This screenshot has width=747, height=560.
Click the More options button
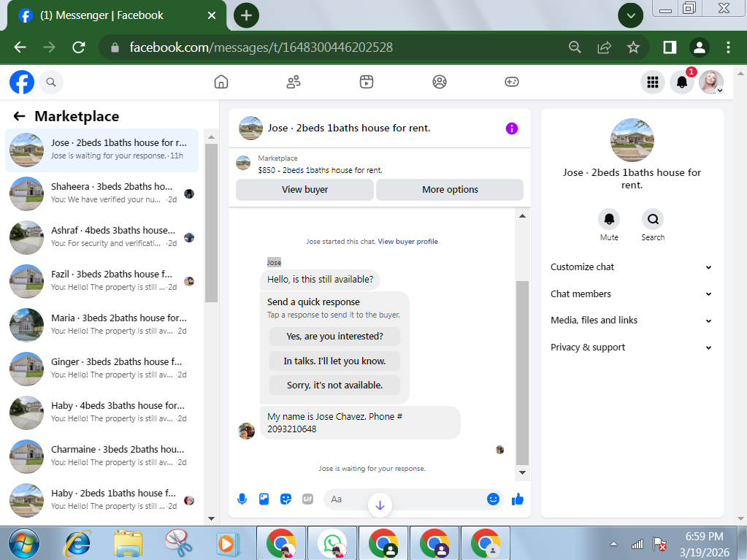point(450,190)
